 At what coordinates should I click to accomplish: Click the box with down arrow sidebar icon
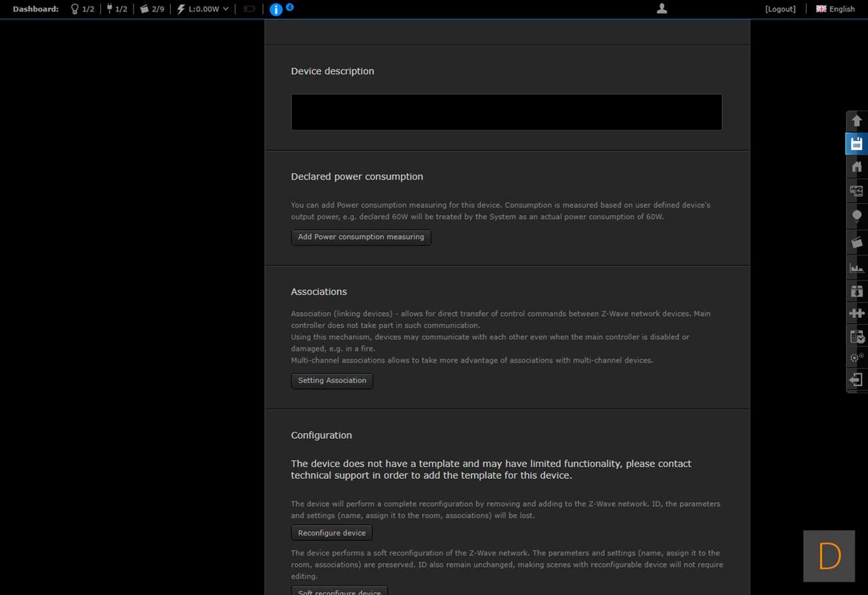coord(857,291)
